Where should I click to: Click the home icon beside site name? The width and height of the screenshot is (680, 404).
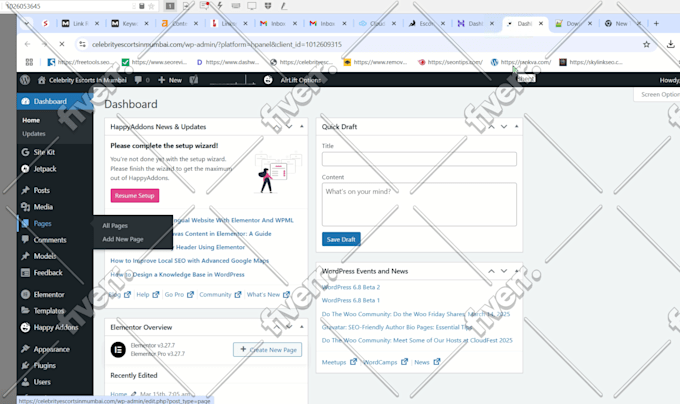[x=42, y=80]
